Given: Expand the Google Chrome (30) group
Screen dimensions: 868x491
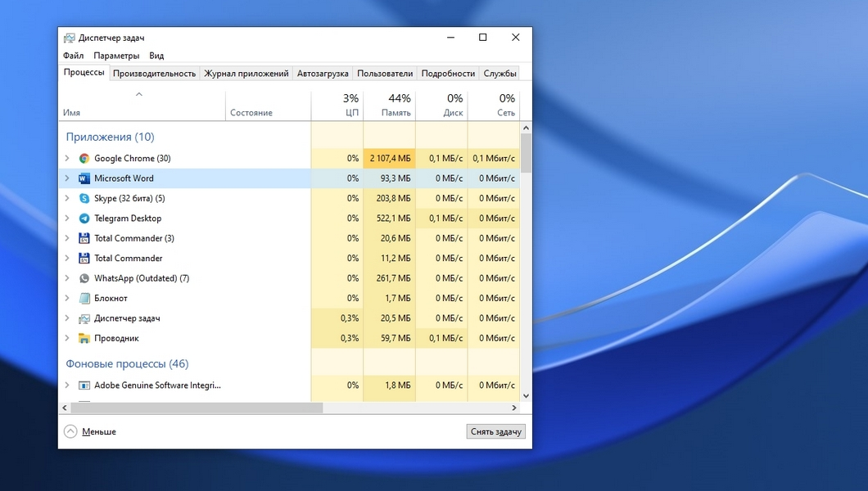Looking at the screenshot, I should click(x=67, y=158).
